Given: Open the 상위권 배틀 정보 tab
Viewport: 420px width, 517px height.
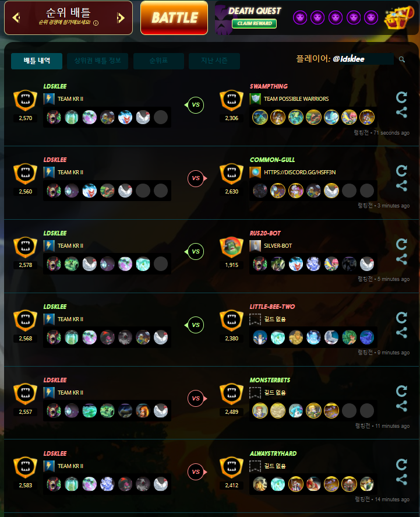Looking at the screenshot, I should pyautogui.click(x=97, y=61).
